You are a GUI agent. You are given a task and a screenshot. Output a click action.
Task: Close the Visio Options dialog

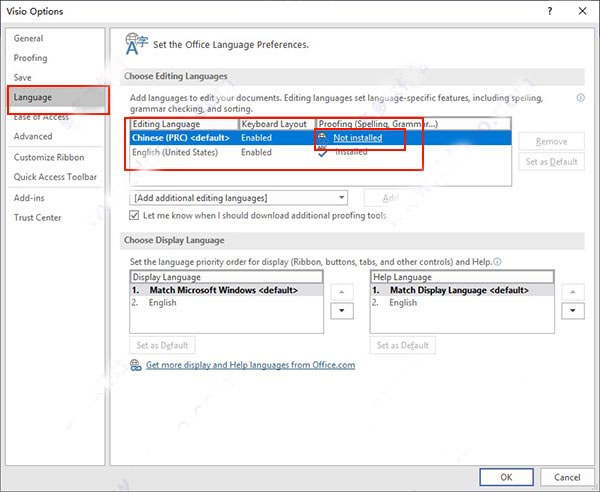click(x=582, y=11)
